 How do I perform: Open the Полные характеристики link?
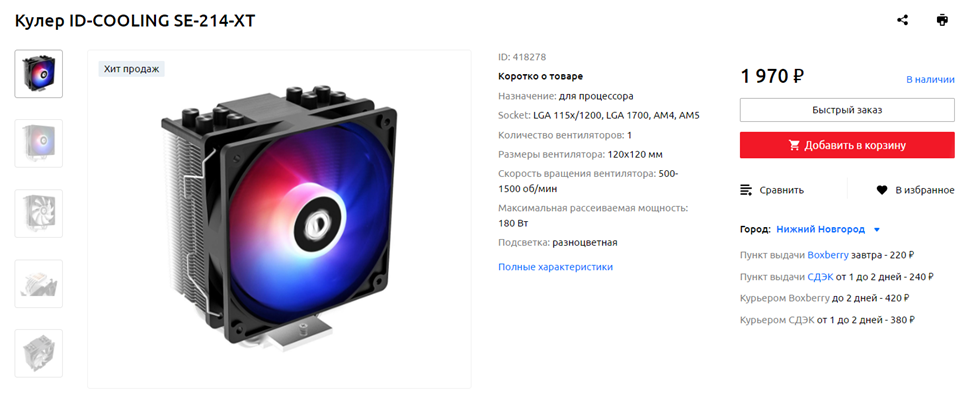(555, 267)
